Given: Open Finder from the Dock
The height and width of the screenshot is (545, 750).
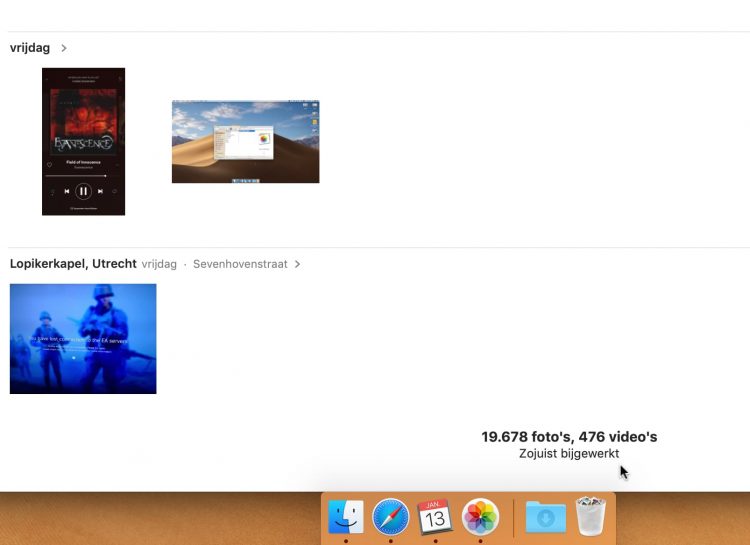Looking at the screenshot, I should [x=346, y=517].
